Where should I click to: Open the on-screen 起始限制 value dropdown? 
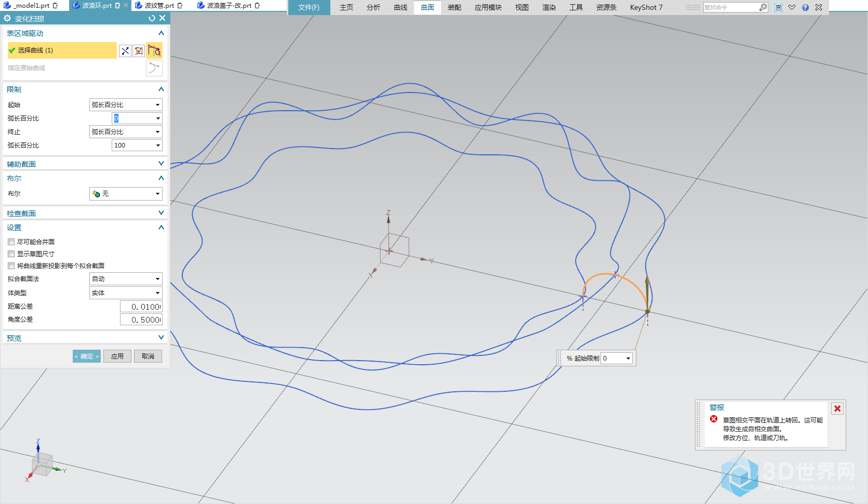[x=628, y=359]
